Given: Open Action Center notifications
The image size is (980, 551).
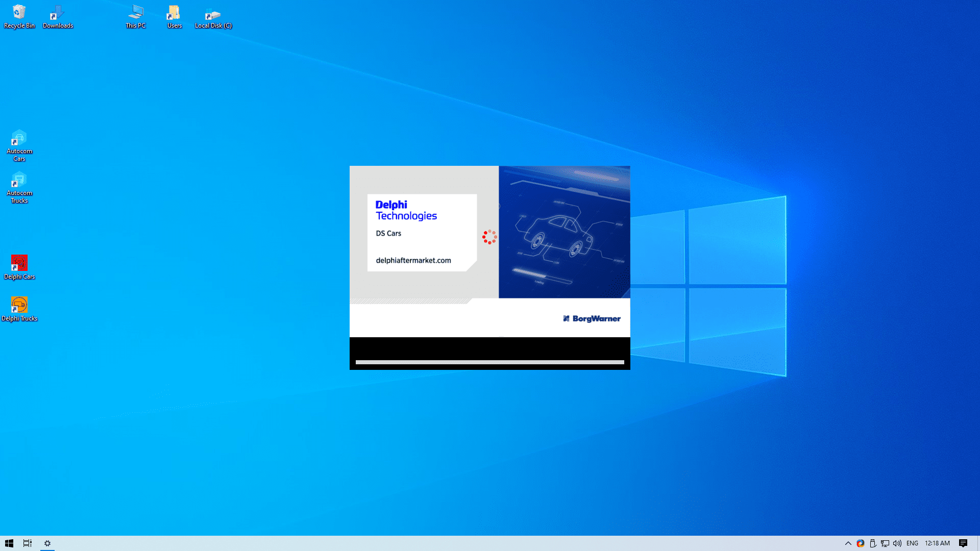Looking at the screenshot, I should [964, 543].
